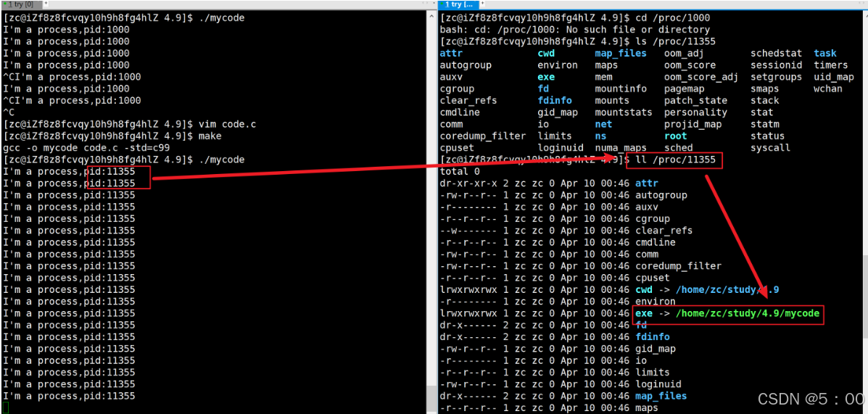The image size is (868, 414).
Task: Click "pagemap" in the ls output
Action: pyautogui.click(x=684, y=88)
